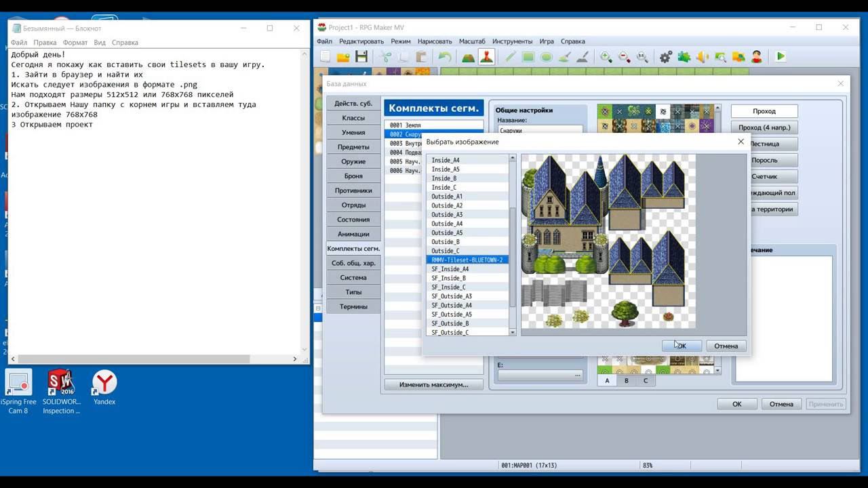Click the Copy icon in toolbar

pos(403,57)
